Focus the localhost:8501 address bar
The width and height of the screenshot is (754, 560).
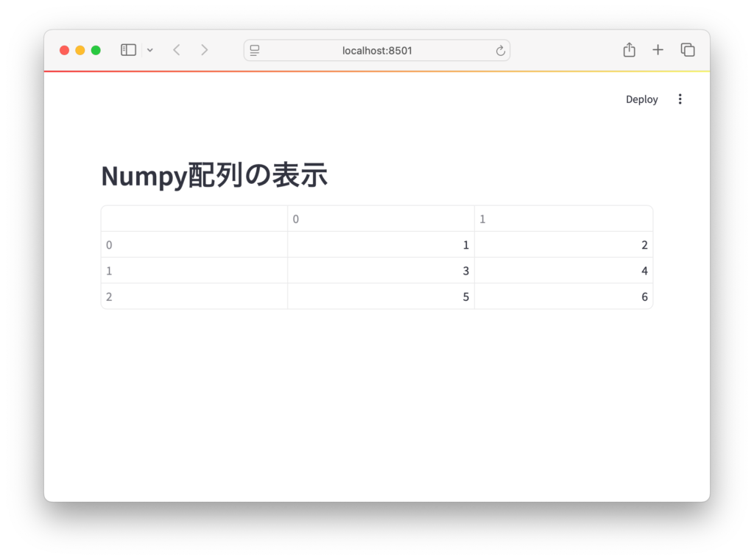click(377, 50)
